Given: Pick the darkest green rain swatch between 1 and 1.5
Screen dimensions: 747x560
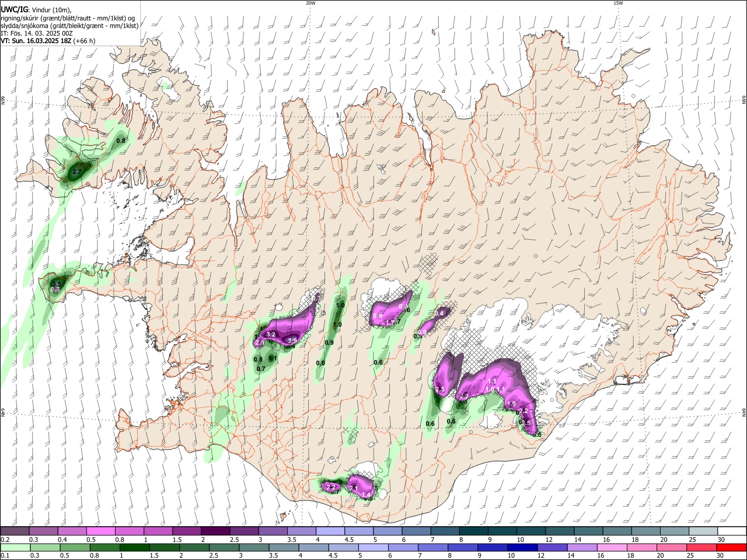Looking at the screenshot, I should (134, 547).
